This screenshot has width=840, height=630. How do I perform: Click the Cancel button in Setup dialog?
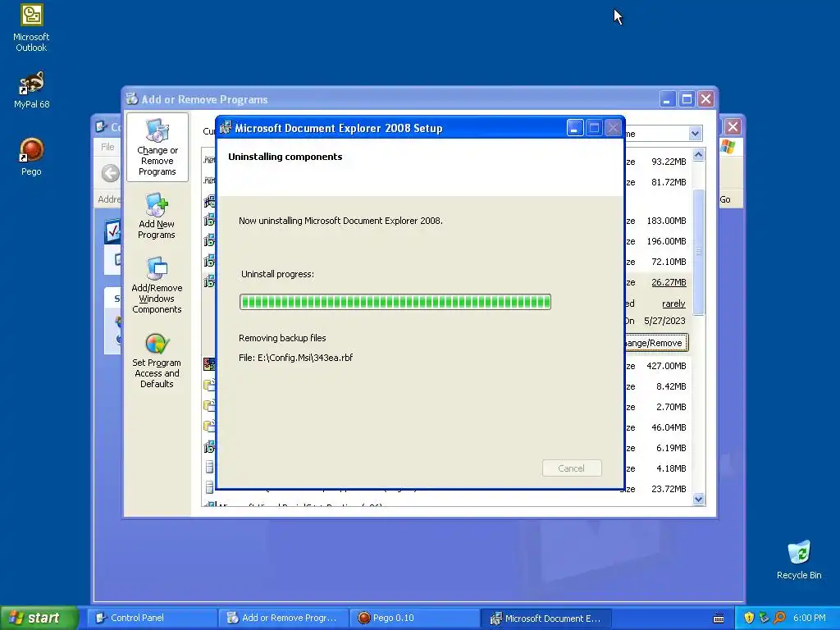coord(572,468)
